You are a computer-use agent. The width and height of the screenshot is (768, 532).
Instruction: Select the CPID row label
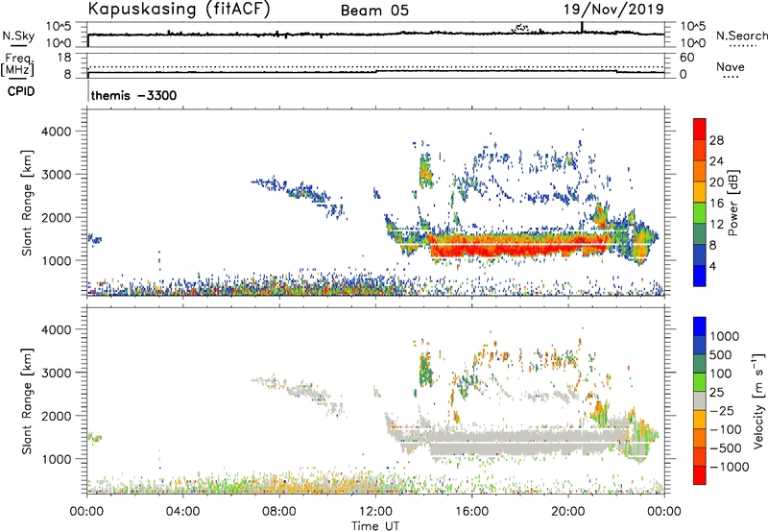point(21,91)
